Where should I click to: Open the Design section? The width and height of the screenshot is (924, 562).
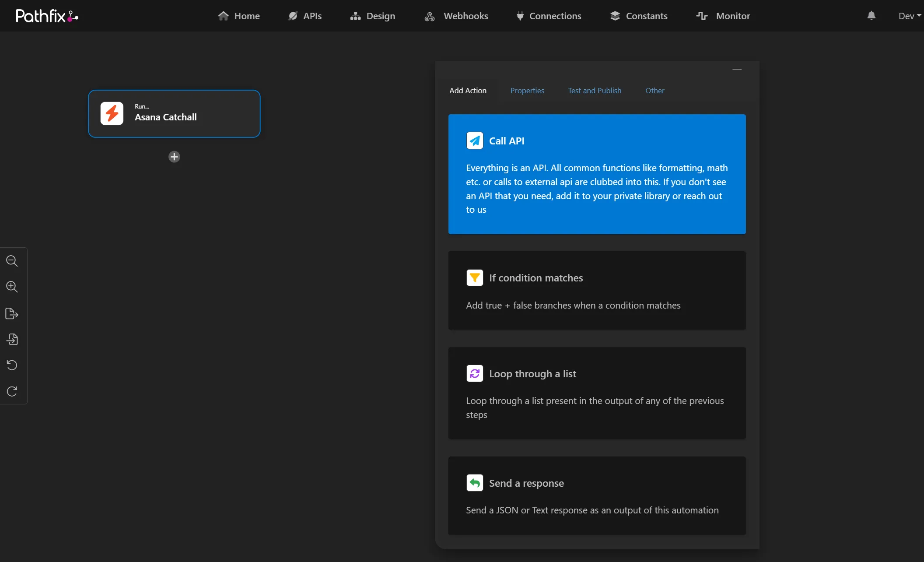click(373, 16)
